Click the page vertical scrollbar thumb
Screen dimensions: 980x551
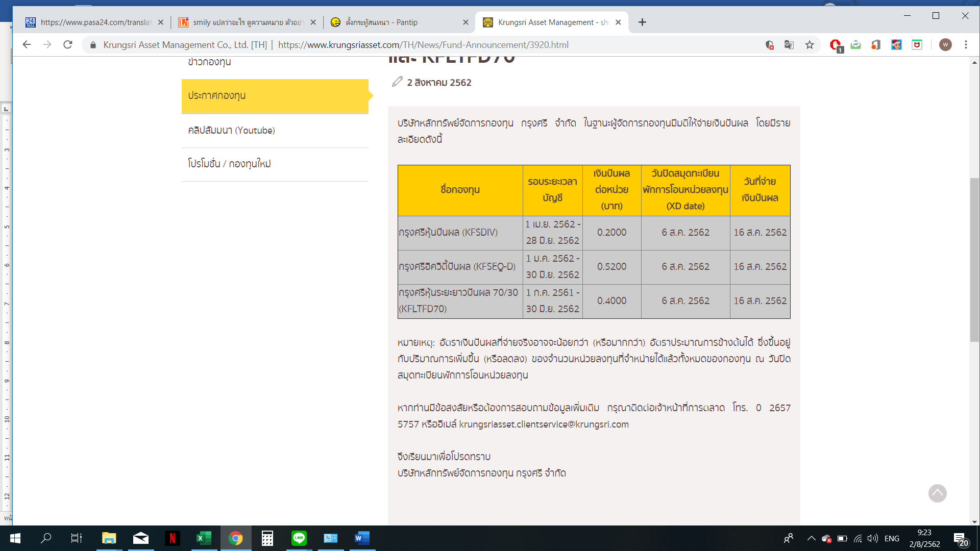coord(974,259)
